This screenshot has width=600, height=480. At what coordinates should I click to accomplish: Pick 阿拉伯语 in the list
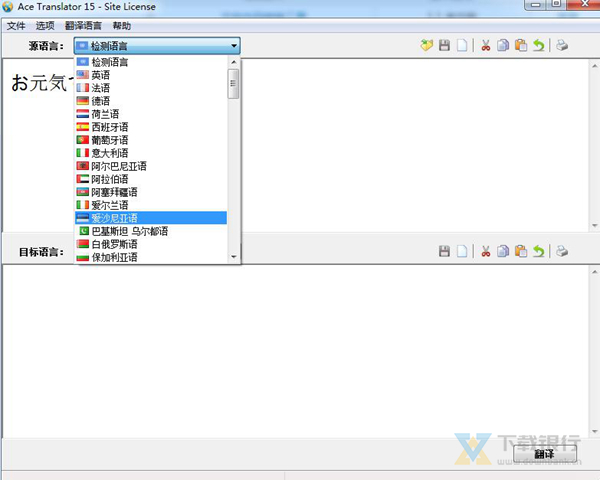pyautogui.click(x=151, y=179)
